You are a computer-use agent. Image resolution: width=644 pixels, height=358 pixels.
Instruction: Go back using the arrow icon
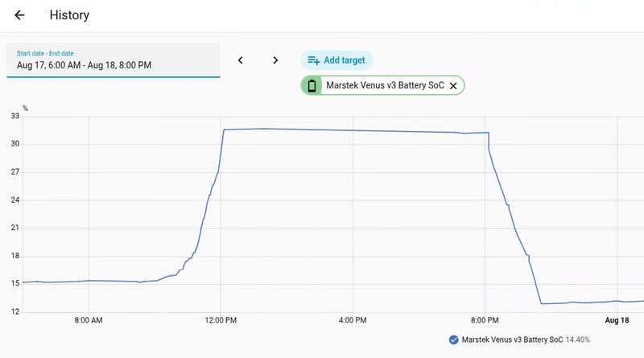19,15
